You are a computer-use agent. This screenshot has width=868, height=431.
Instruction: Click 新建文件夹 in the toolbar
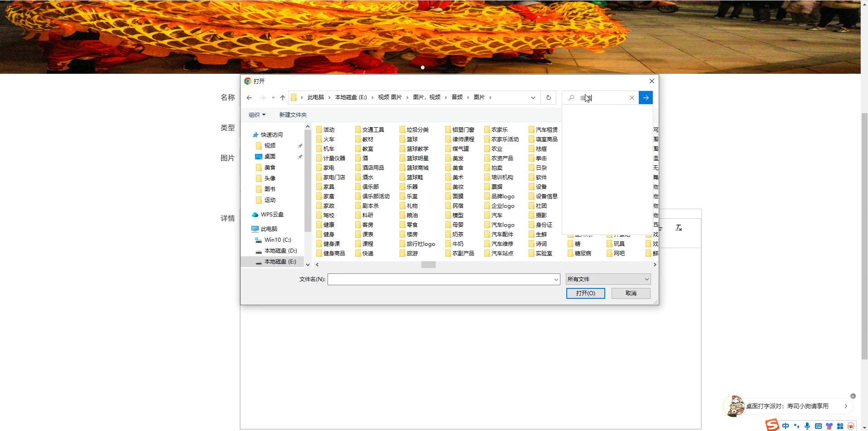(x=293, y=115)
